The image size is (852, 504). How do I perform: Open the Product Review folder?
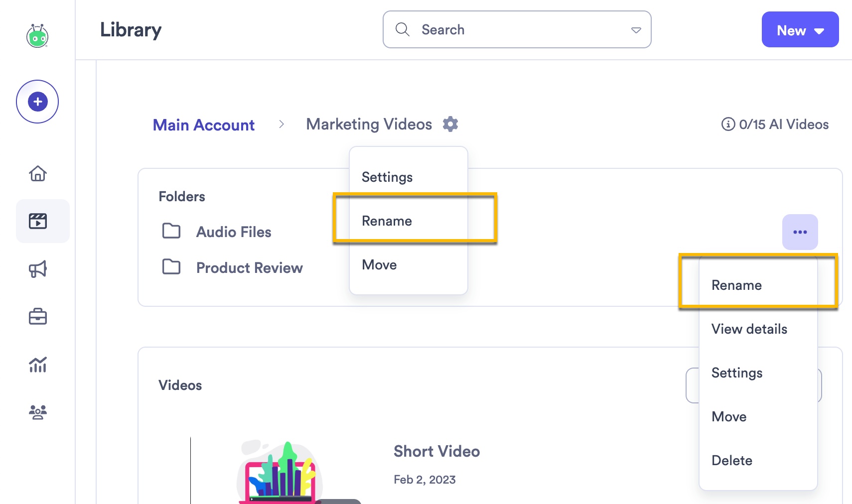pos(250,268)
